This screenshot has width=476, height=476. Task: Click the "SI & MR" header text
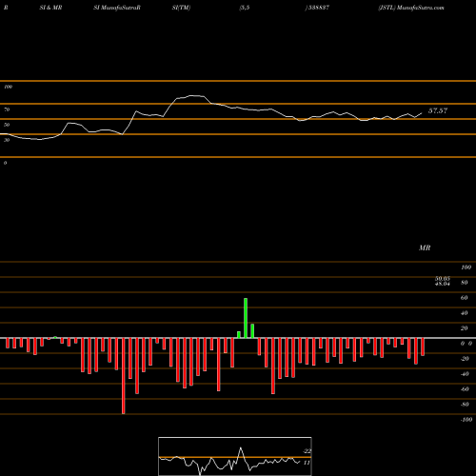tap(50, 8)
